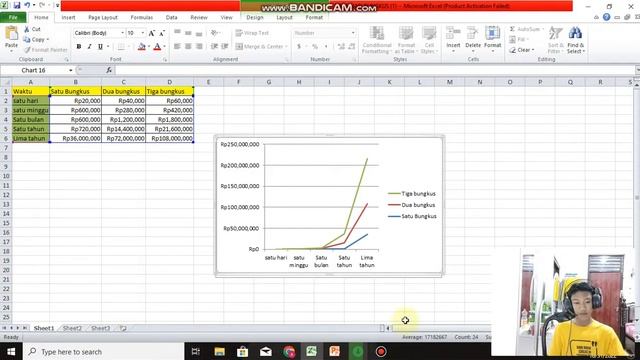Expand the Name Box dropdown
Viewport: 640px width, 360px height.
click(71, 70)
